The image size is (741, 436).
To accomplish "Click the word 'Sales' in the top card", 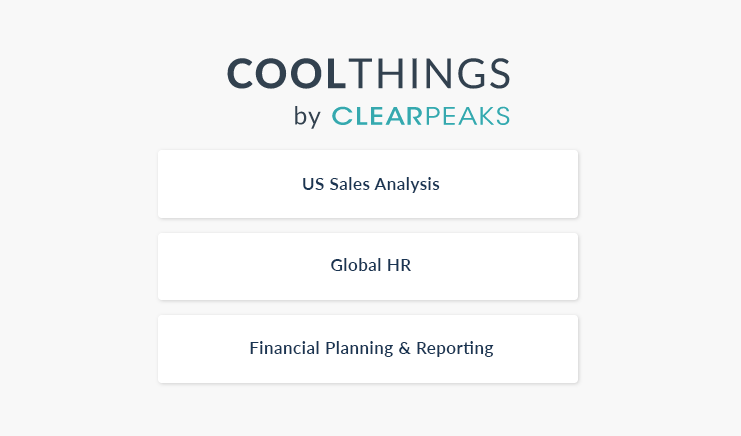I will click(x=349, y=184).
